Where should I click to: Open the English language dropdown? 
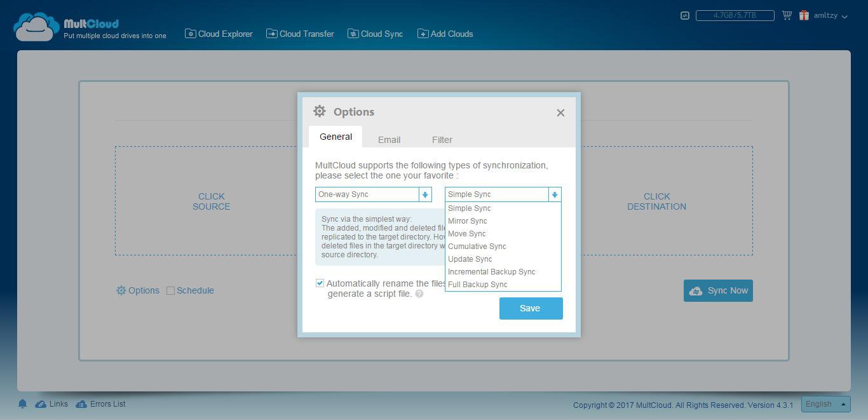point(825,403)
